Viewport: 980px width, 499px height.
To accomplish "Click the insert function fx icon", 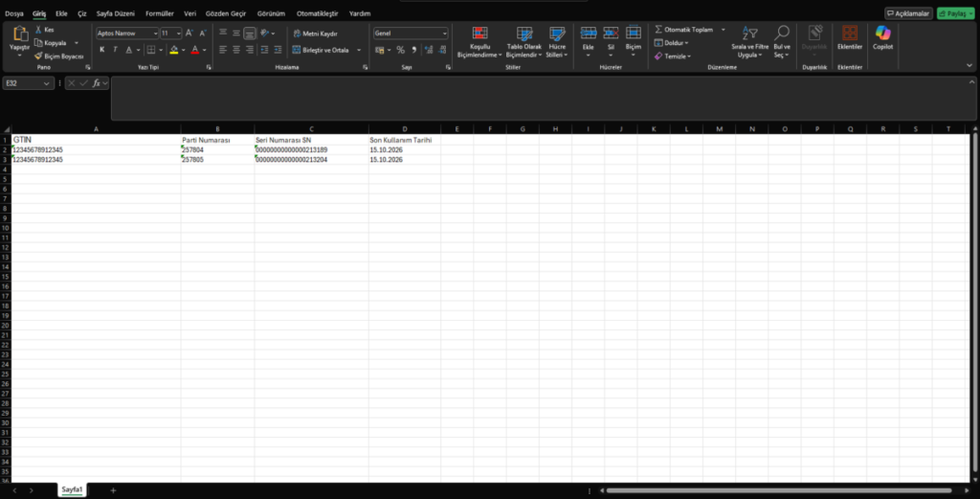I will (97, 83).
